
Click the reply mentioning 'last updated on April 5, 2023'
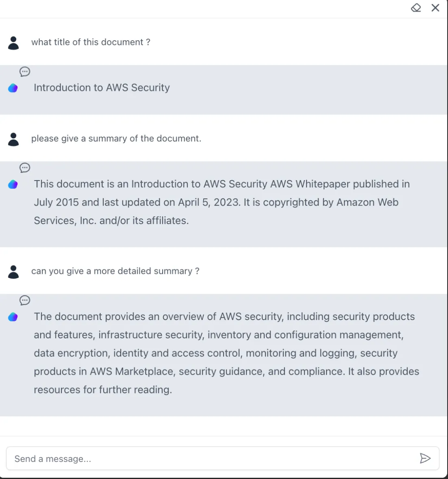click(222, 202)
